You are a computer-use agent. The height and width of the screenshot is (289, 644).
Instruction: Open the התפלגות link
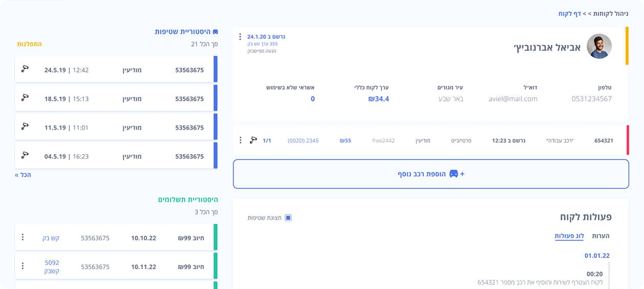(x=30, y=44)
